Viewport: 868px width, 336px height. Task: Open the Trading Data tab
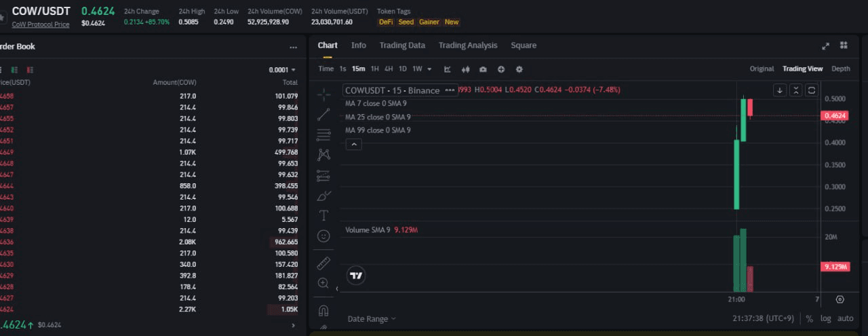click(402, 45)
